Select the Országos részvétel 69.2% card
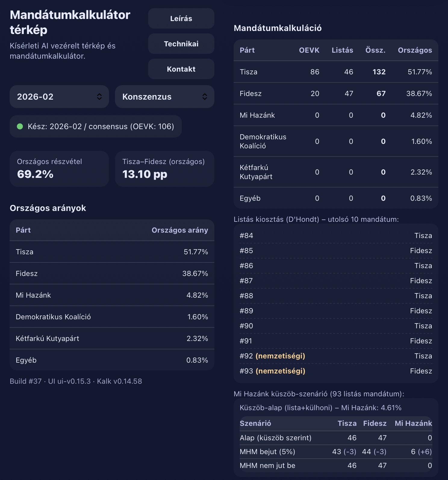448x480 pixels. 59,169
